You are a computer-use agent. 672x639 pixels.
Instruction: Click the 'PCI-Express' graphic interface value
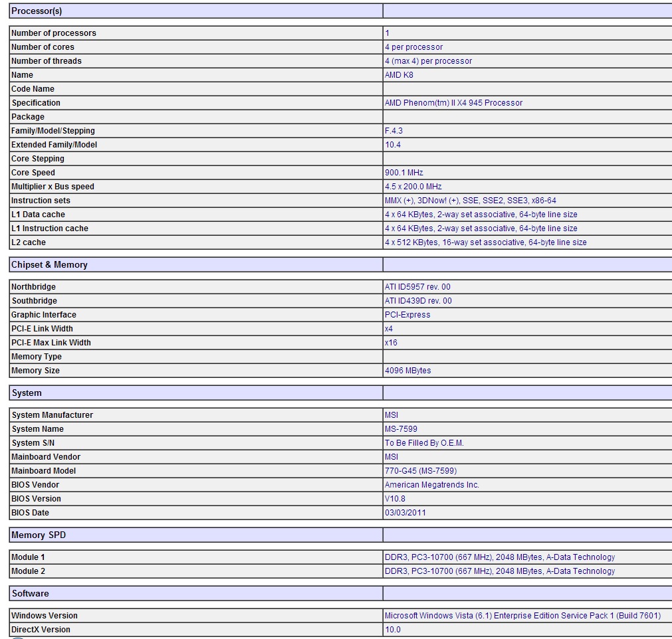(x=407, y=315)
